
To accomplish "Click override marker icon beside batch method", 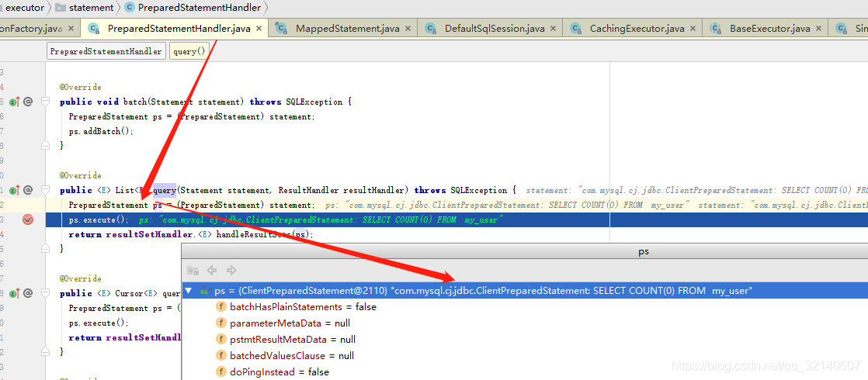I will click(x=15, y=102).
